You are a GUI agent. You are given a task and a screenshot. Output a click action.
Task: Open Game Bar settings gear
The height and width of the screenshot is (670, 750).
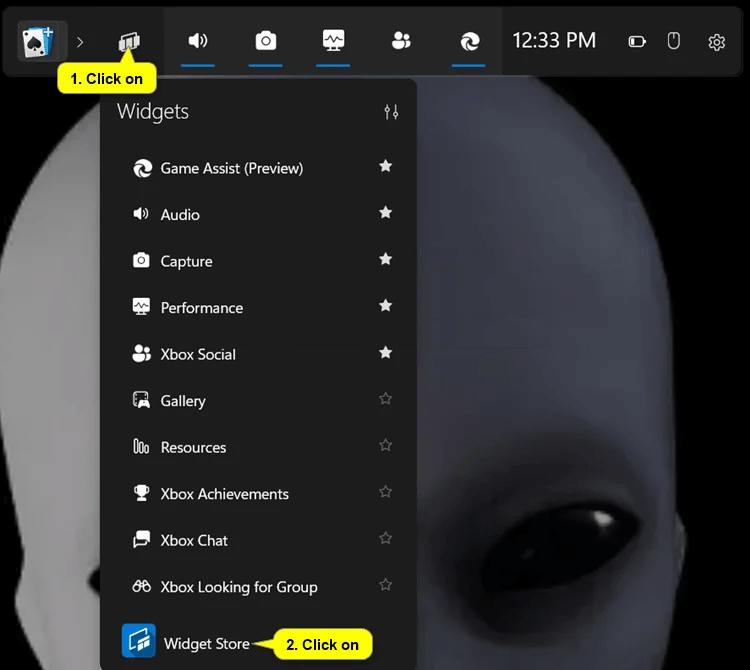click(x=716, y=42)
